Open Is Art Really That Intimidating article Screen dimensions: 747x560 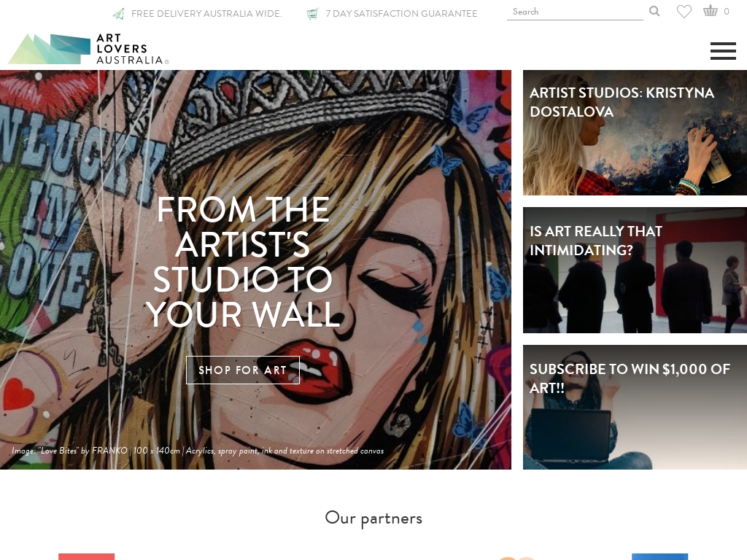(635, 270)
